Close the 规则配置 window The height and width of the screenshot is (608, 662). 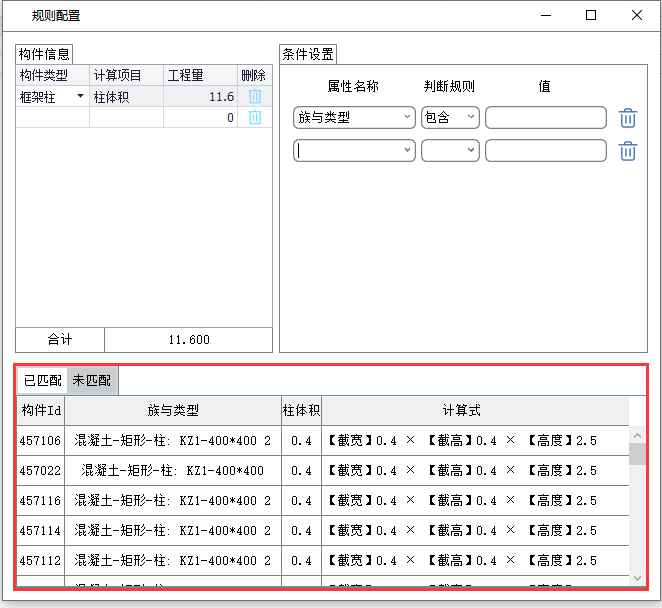click(x=637, y=15)
